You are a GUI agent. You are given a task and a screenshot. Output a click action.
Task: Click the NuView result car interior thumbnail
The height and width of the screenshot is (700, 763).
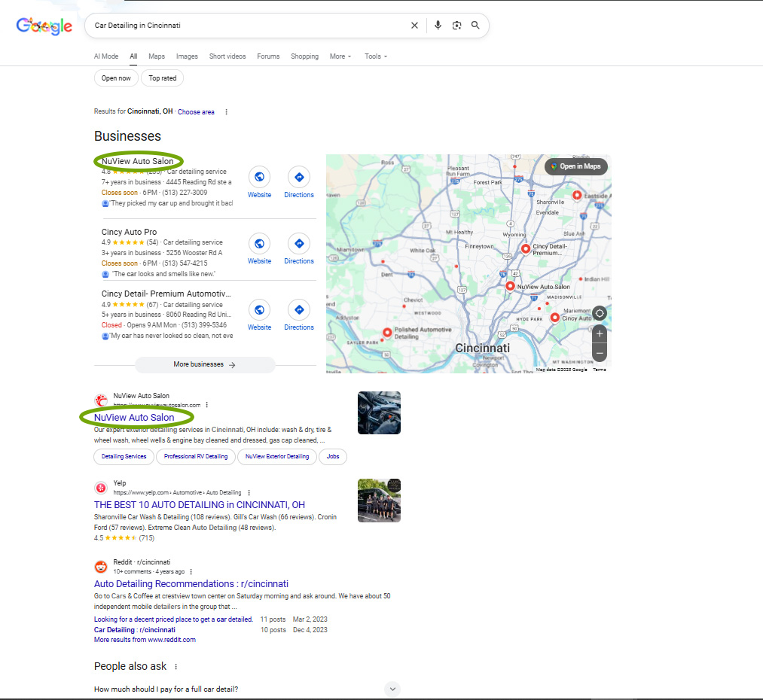point(379,412)
